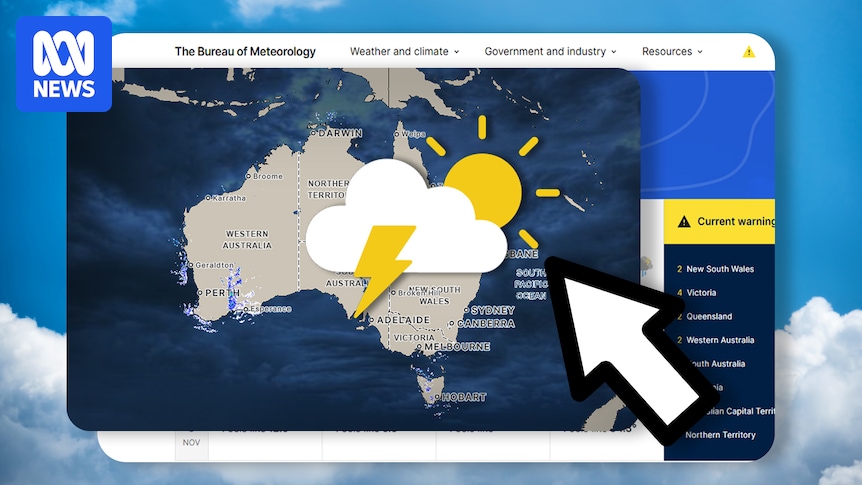Click the yellow sun icon
The height and width of the screenshot is (485, 862).
point(483,185)
